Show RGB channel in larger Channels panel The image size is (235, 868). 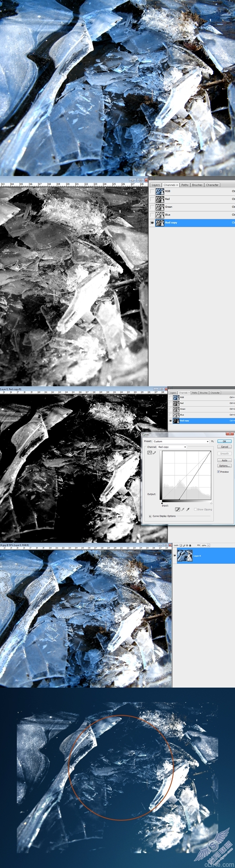152,191
